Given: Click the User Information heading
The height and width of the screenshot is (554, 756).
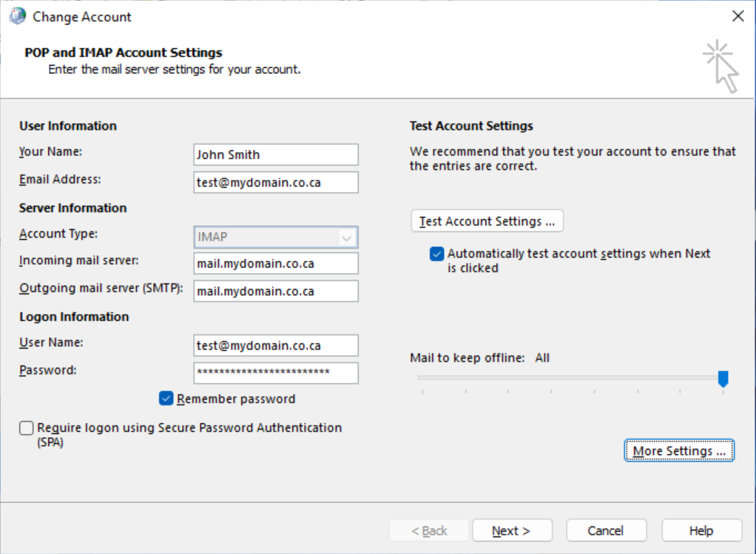Looking at the screenshot, I should tap(68, 126).
